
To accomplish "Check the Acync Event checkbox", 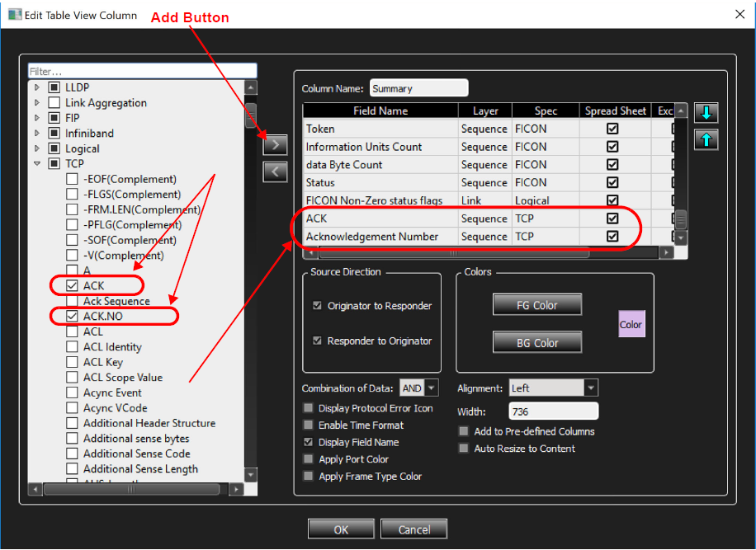I will click(72, 393).
